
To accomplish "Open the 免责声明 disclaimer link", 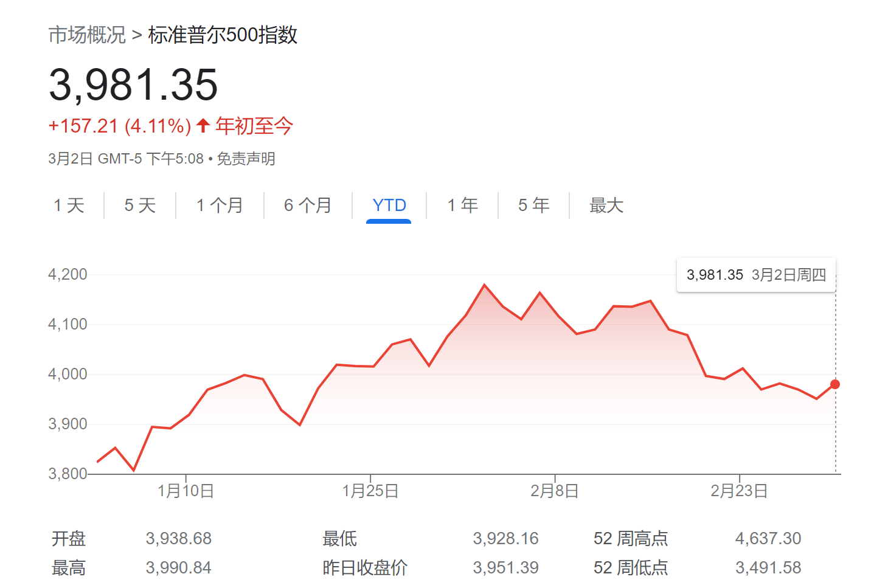I will click(x=246, y=159).
